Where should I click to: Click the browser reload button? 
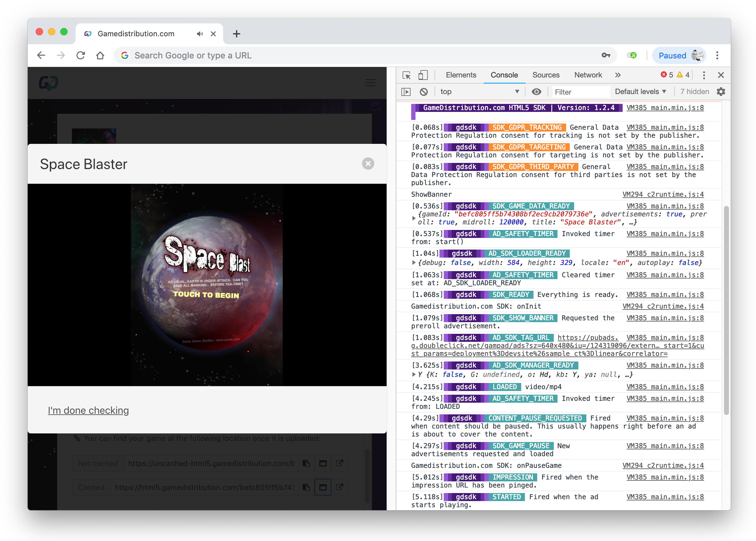click(x=81, y=55)
